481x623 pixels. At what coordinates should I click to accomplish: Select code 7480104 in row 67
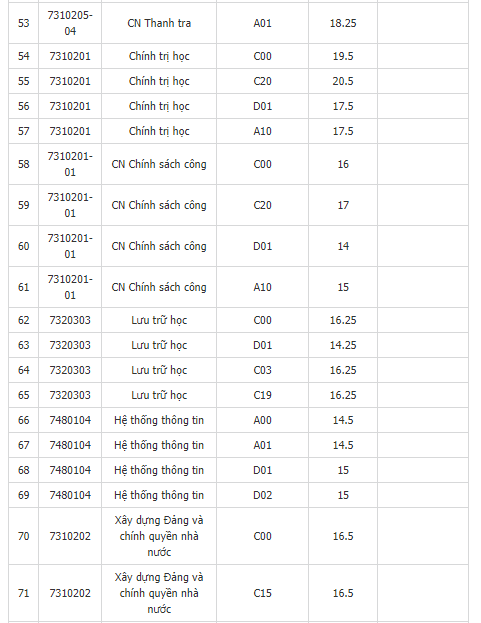[70, 445]
